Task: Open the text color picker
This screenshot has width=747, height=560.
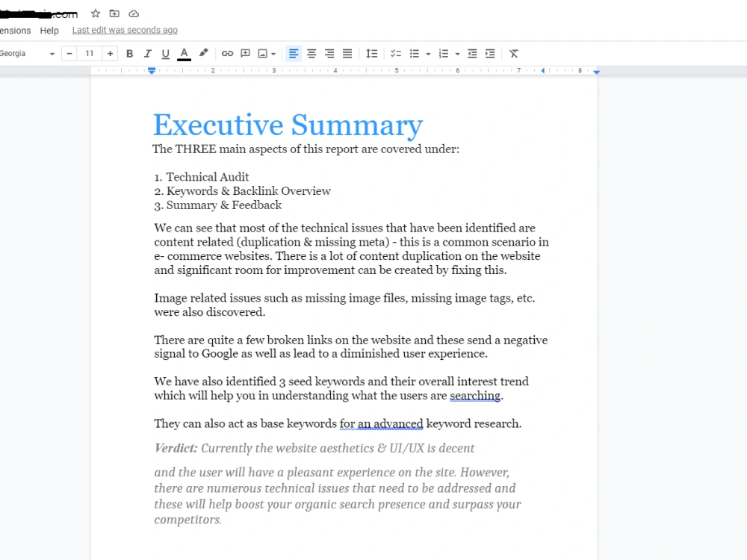Action: [184, 54]
